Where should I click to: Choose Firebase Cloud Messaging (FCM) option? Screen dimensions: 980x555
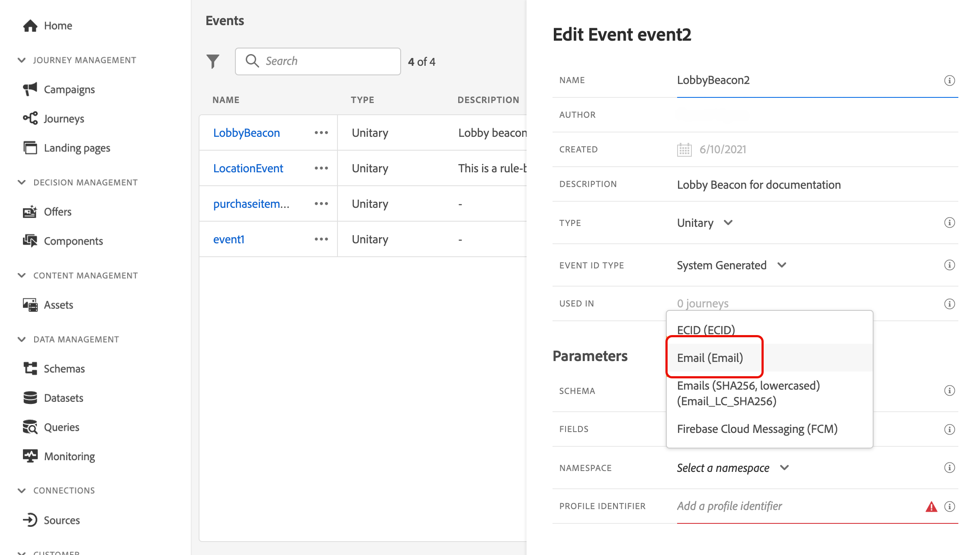tap(757, 429)
